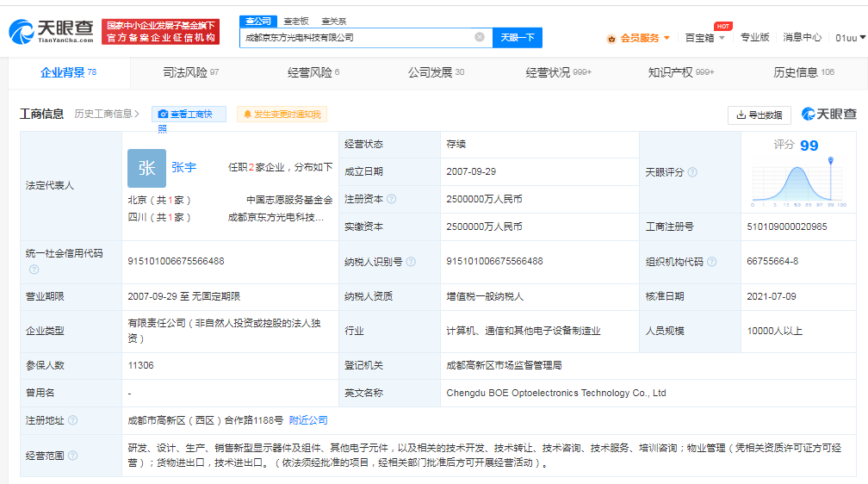The image size is (868, 484).
Task: Click the 经营状态 value 存续
Action: 456,144
